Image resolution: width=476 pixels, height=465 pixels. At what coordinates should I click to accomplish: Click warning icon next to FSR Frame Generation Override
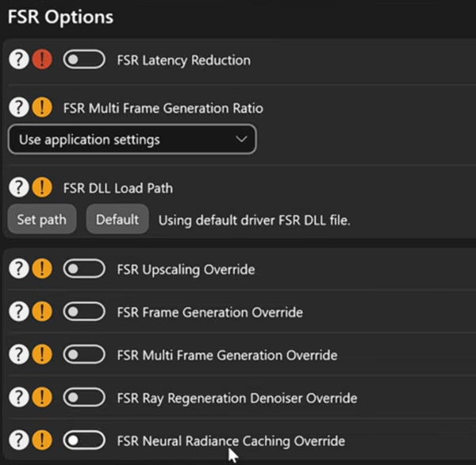[x=42, y=311]
